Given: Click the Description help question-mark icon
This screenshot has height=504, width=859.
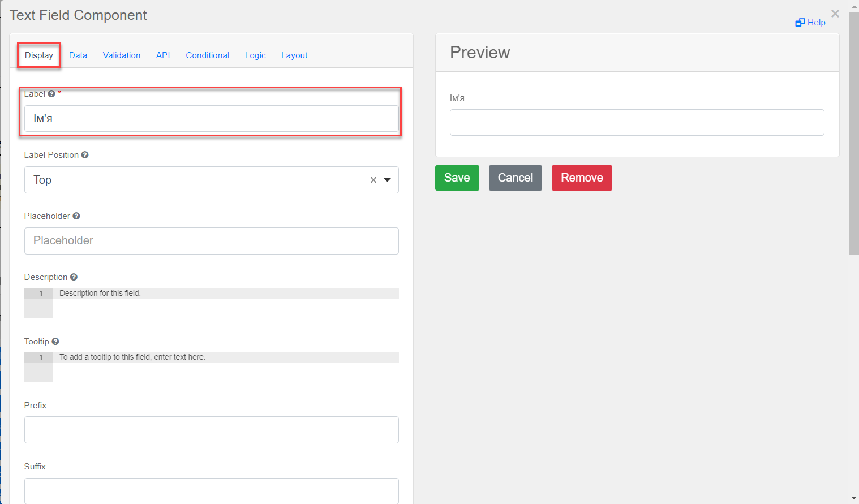Looking at the screenshot, I should pos(74,277).
